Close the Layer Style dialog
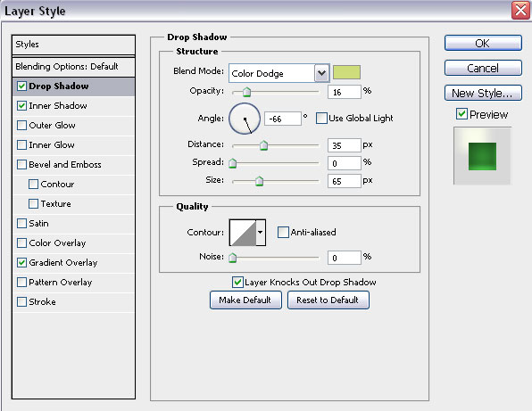Screen dimensions: 532x411 coord(520,10)
